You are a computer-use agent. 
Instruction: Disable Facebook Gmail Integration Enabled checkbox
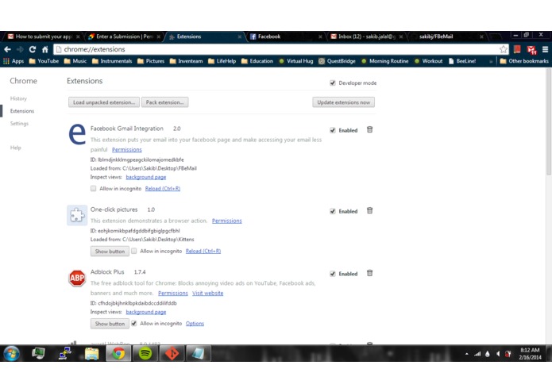(332, 130)
